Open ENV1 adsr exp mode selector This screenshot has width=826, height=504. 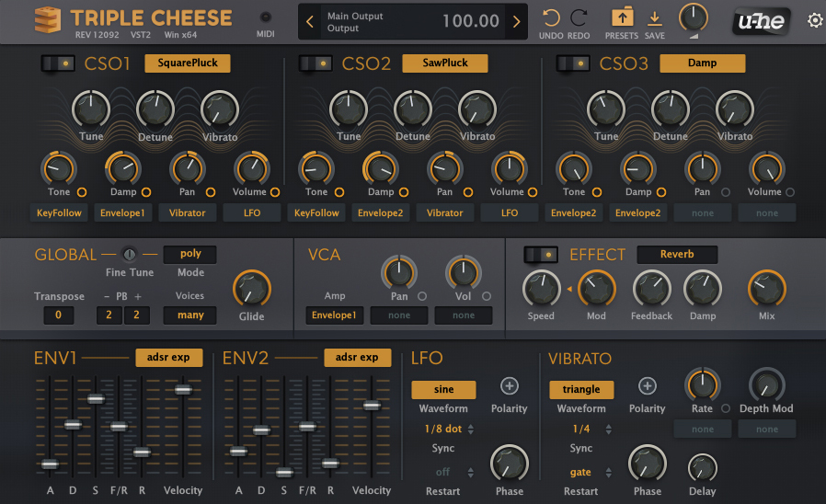point(168,357)
